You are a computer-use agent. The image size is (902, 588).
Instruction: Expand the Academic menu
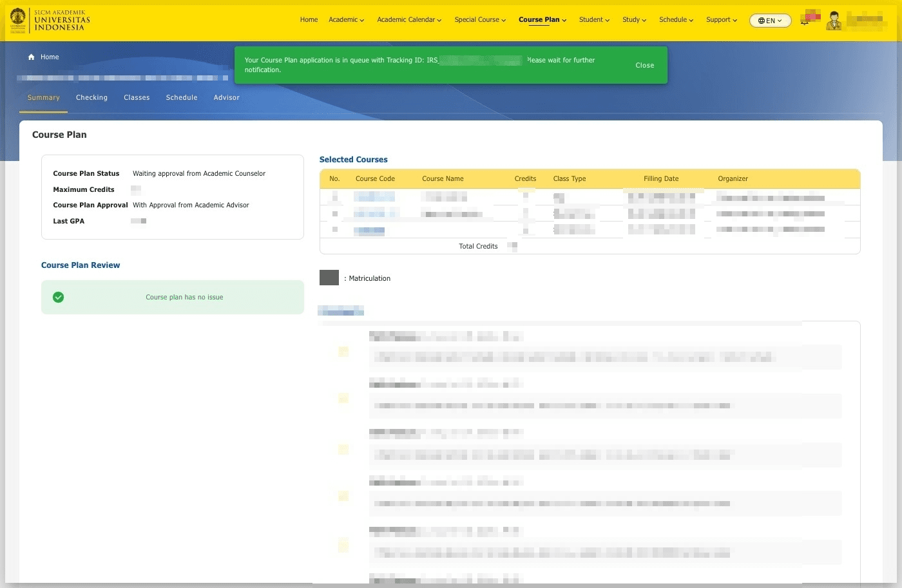pos(347,20)
